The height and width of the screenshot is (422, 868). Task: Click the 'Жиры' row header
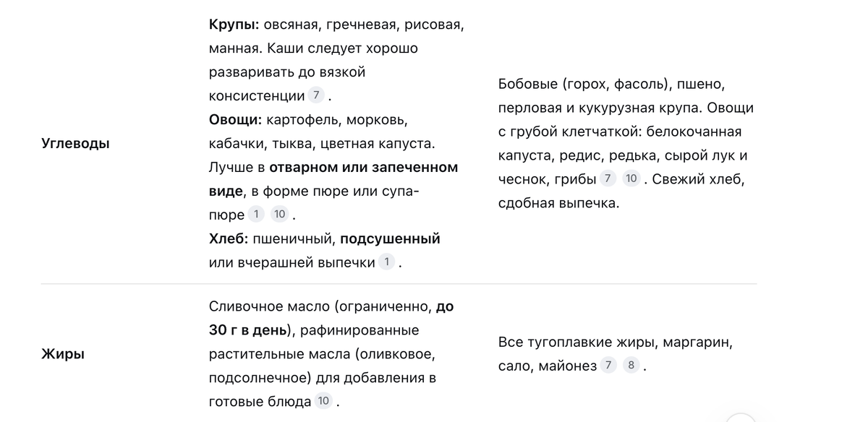(63, 354)
